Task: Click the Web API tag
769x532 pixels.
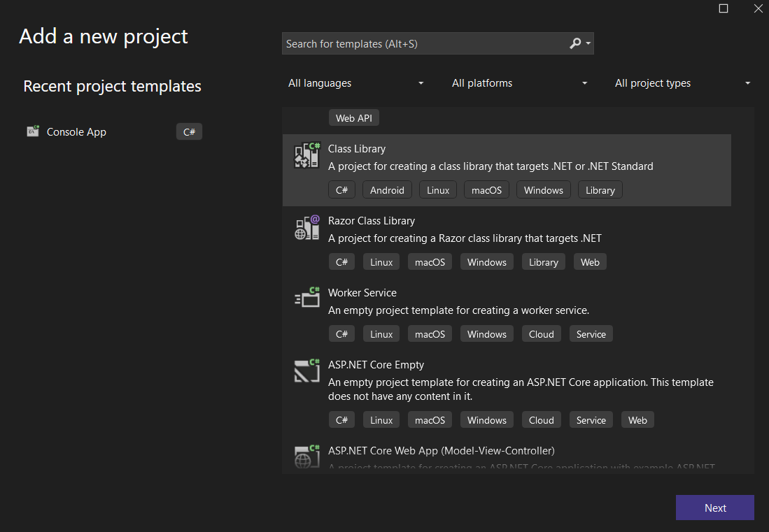Action: click(x=353, y=118)
